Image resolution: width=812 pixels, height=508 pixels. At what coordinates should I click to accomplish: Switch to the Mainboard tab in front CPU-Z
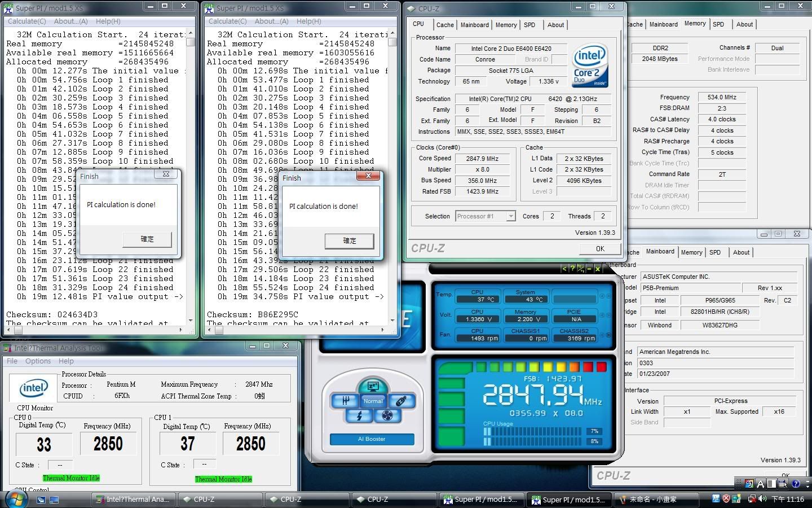tap(475, 25)
